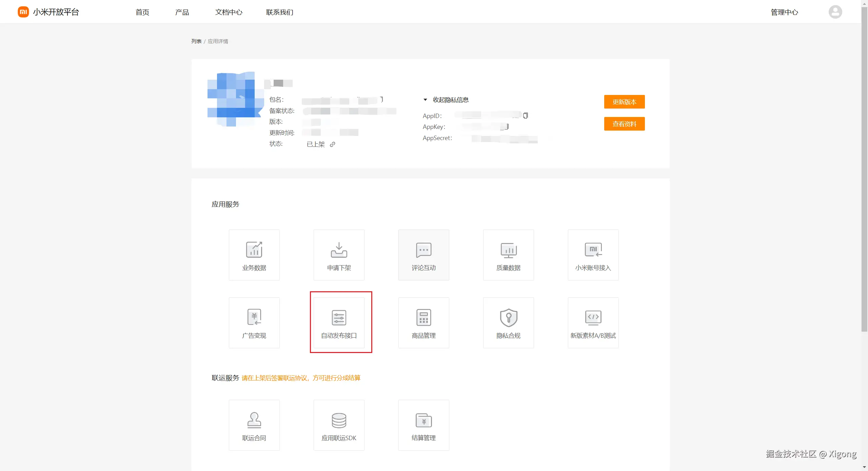Click the 查看资料 button
868x471 pixels.
(624, 124)
